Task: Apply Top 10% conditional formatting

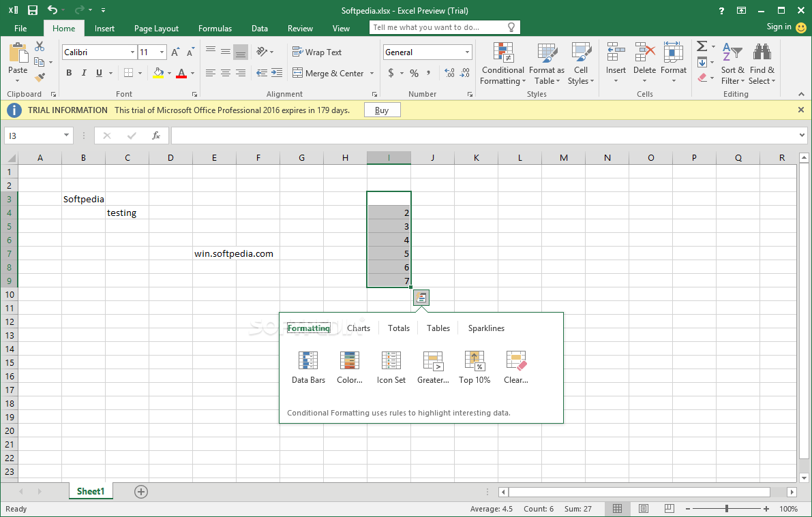Action: (x=475, y=366)
